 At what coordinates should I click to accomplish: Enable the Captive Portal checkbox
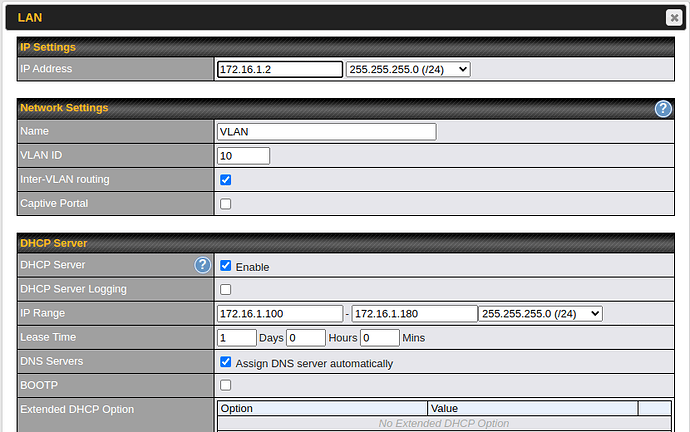pos(226,204)
